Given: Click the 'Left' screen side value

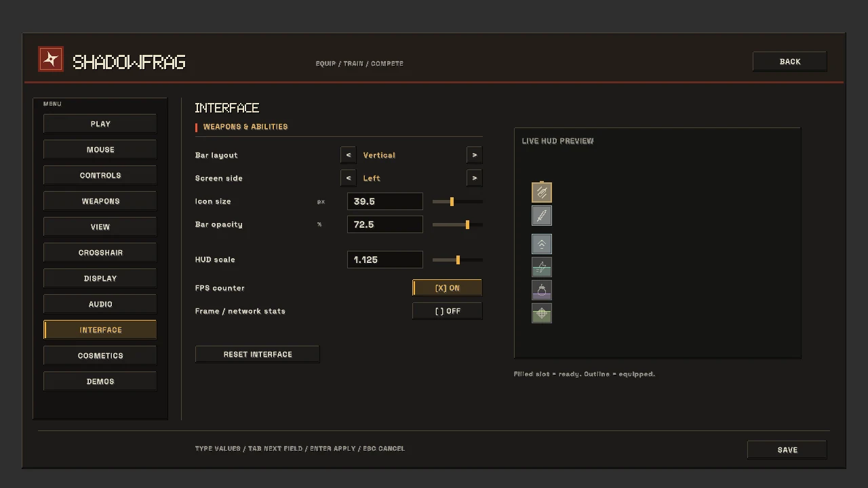Looking at the screenshot, I should (x=372, y=178).
